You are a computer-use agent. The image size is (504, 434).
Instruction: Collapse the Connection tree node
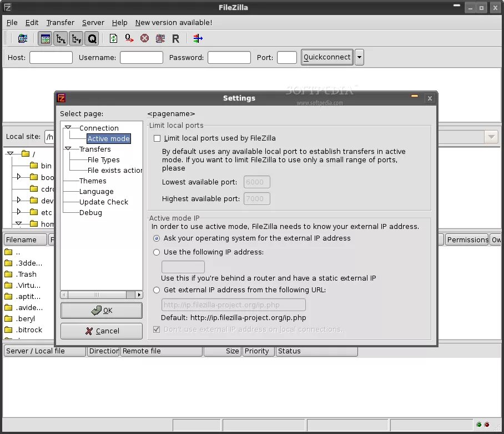[68, 128]
